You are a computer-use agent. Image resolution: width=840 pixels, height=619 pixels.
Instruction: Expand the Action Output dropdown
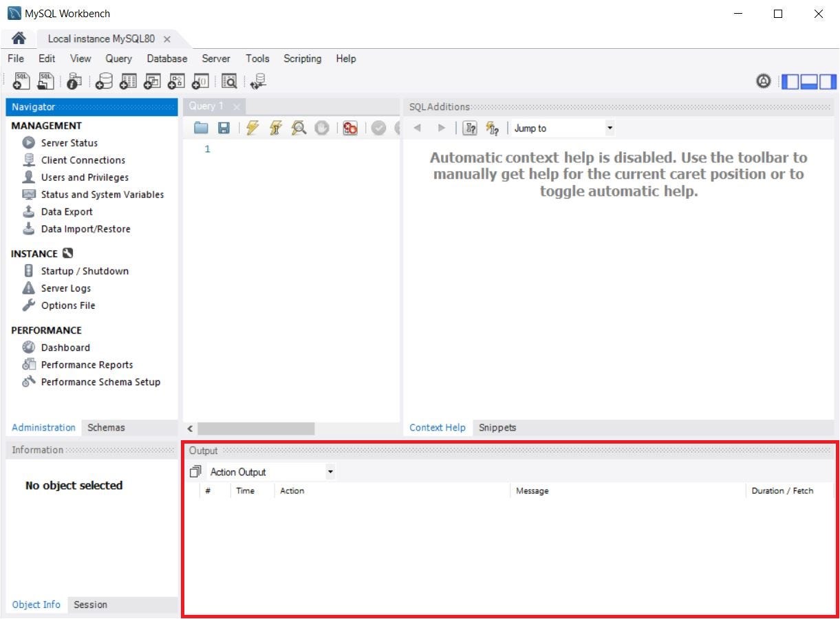pyautogui.click(x=272, y=472)
